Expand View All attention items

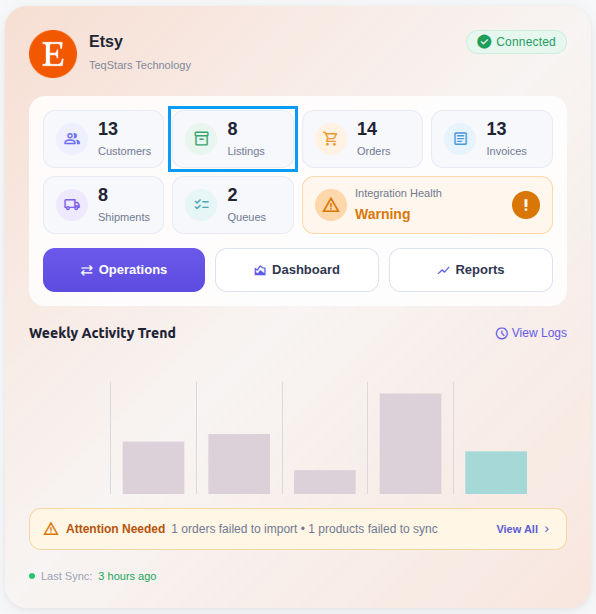523,529
